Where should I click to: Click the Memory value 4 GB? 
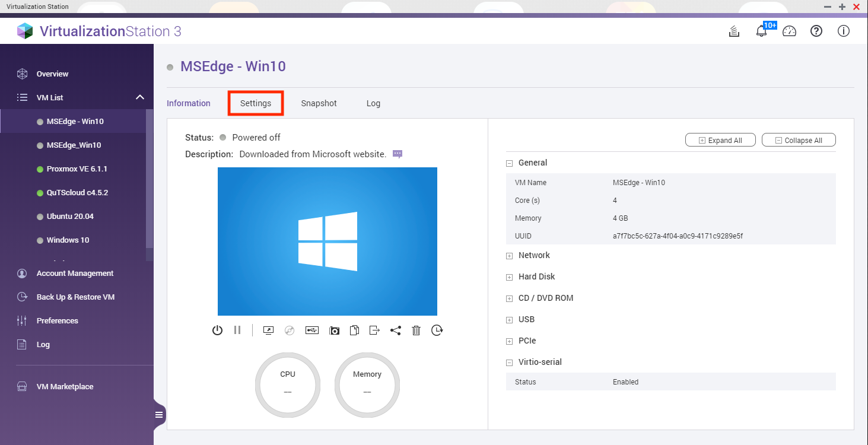620,218
